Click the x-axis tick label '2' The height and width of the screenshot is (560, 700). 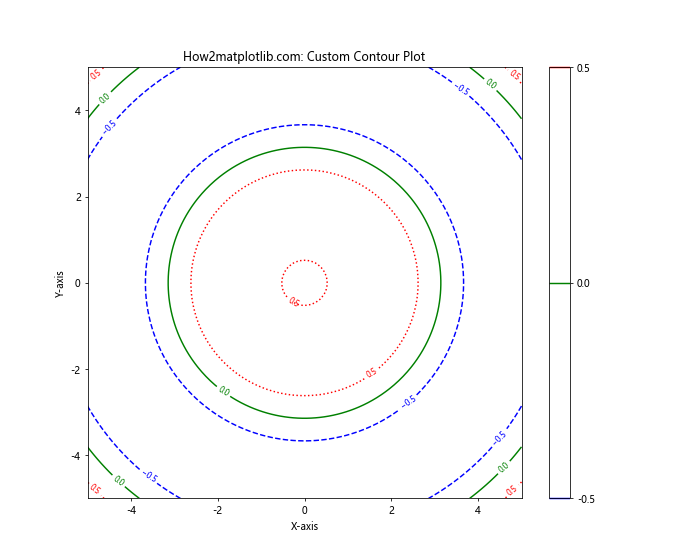(x=391, y=509)
